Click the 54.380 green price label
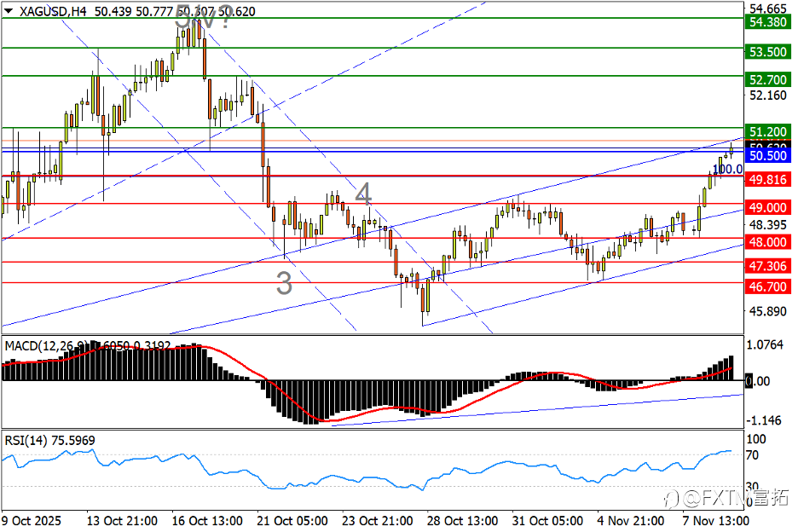Image resolution: width=798 pixels, height=532 pixels. click(768, 22)
